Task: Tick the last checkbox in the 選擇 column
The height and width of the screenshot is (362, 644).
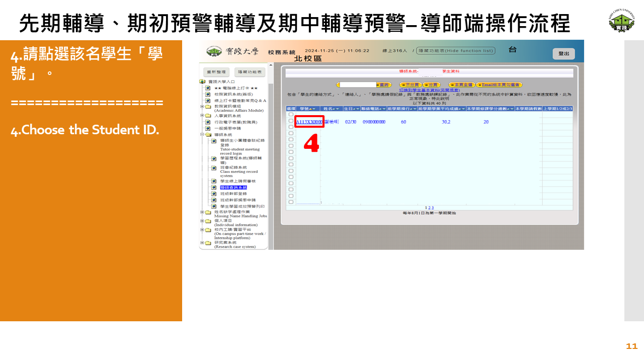Action: click(291, 202)
